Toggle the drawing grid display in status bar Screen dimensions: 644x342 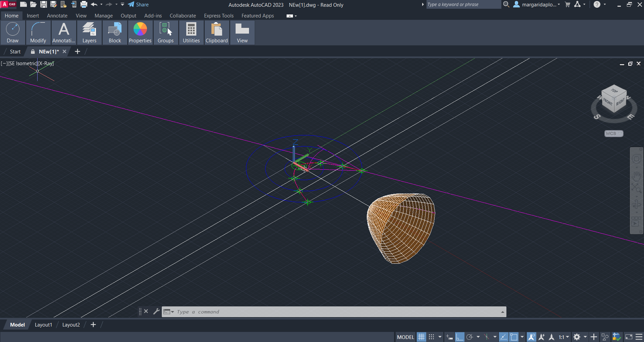pyautogui.click(x=421, y=337)
